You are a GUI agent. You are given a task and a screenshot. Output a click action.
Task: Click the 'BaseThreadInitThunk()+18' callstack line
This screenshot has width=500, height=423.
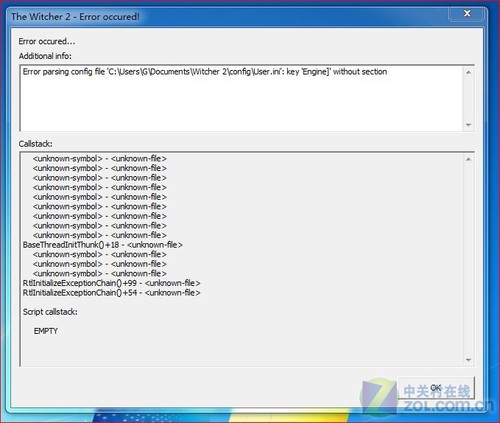click(103, 245)
